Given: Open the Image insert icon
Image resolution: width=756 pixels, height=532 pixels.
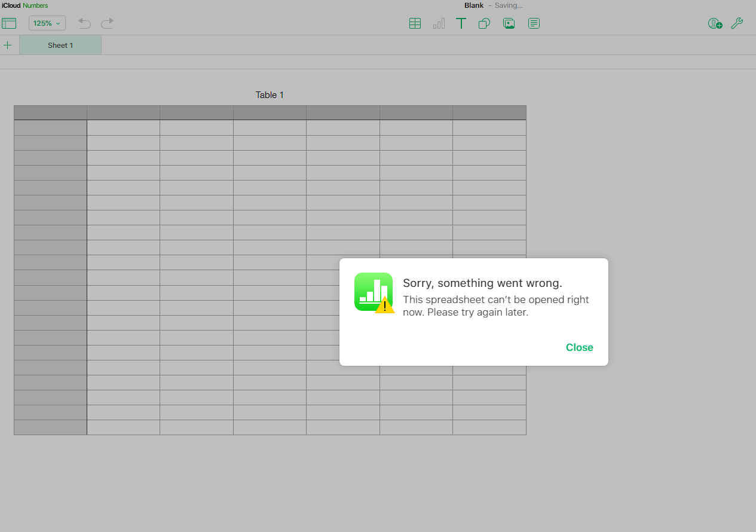Looking at the screenshot, I should tap(509, 23).
